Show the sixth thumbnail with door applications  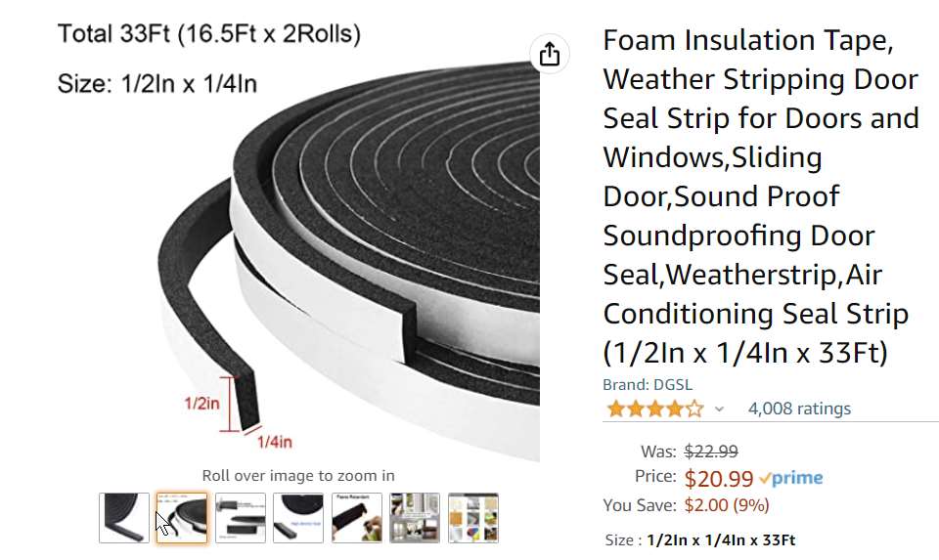click(415, 518)
